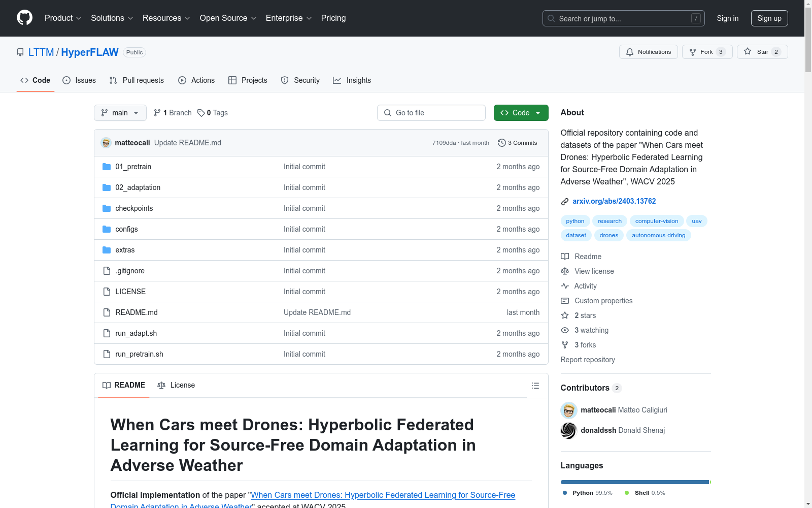The height and width of the screenshot is (508, 812).
Task: Click donaldssh's avatar in Contributors
Action: coord(568,430)
